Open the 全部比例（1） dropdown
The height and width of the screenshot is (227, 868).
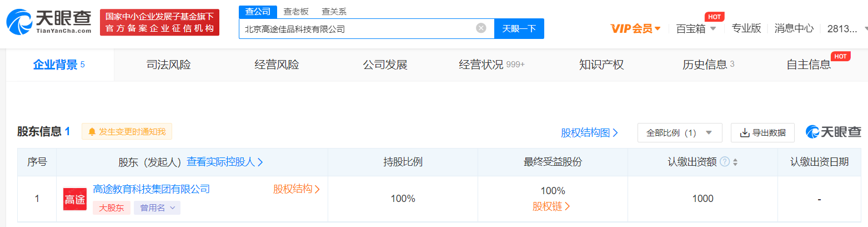pyautogui.click(x=680, y=132)
